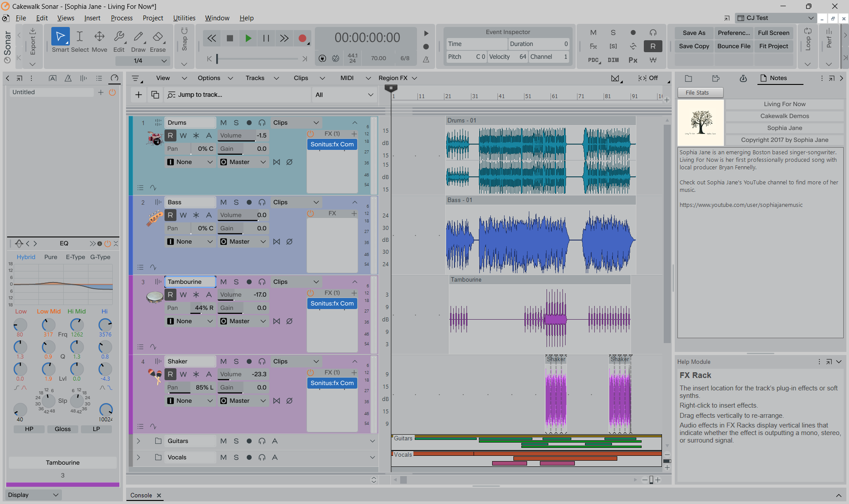Screen dimensions: 849x504
Task: Click the duplicate track icon
Action: [x=155, y=95]
